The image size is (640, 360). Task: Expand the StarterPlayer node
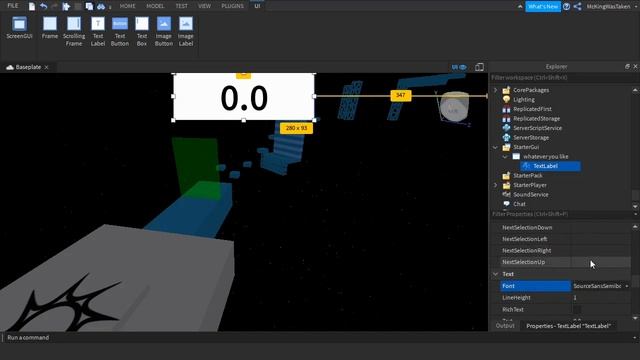(496, 185)
